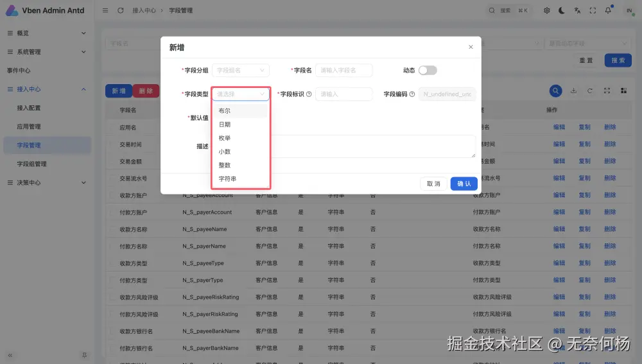
Task: Click the 字段名 input field
Action: [344, 71]
